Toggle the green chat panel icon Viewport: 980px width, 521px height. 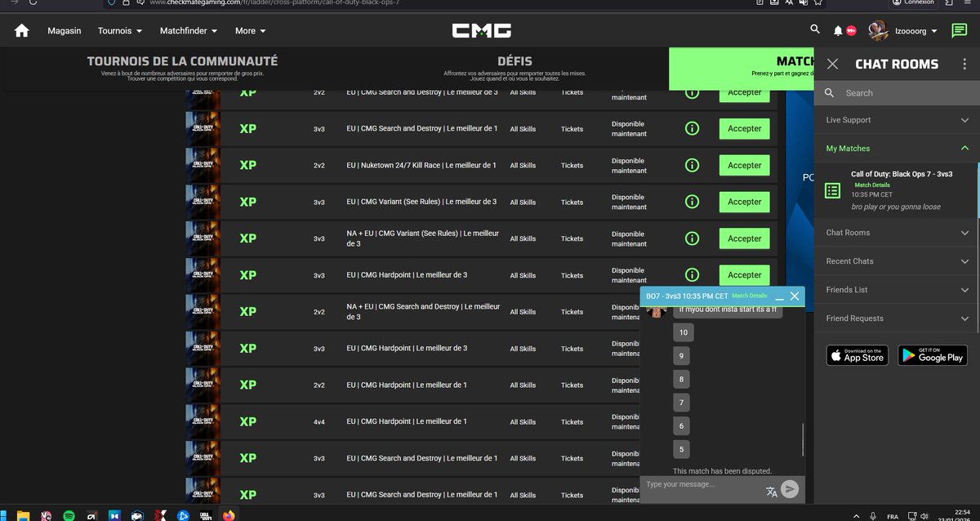(x=959, y=31)
